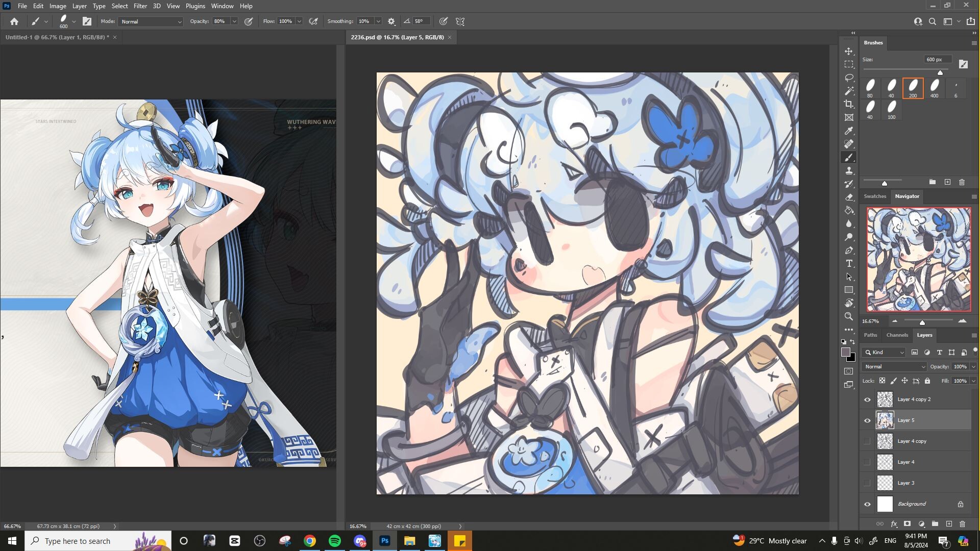Open the blending Mode dropdown in options bar
The height and width of the screenshot is (551, 980).
pos(151,21)
